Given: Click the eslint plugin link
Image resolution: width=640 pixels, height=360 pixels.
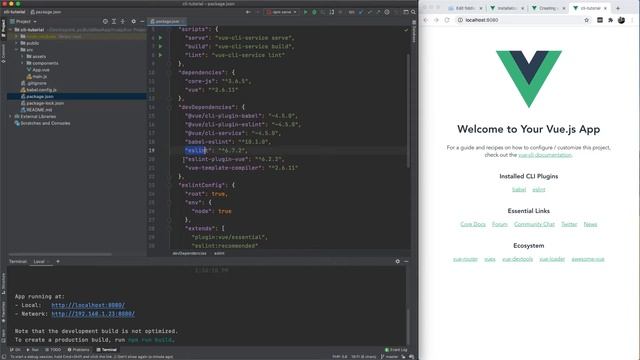Looking at the screenshot, I should coord(539,189).
